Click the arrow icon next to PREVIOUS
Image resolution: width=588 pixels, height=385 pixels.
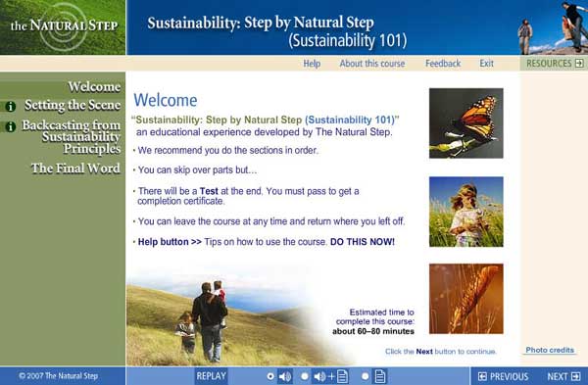click(482, 376)
